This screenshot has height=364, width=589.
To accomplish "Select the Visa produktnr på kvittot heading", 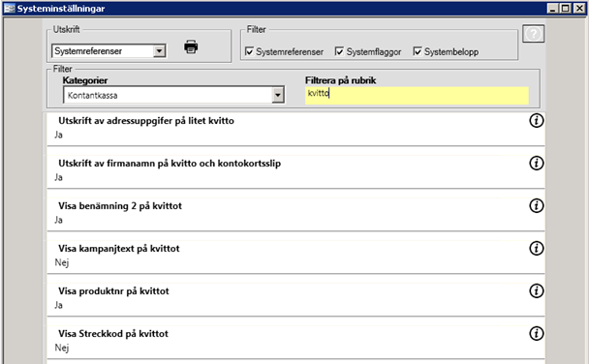I will point(113,291).
